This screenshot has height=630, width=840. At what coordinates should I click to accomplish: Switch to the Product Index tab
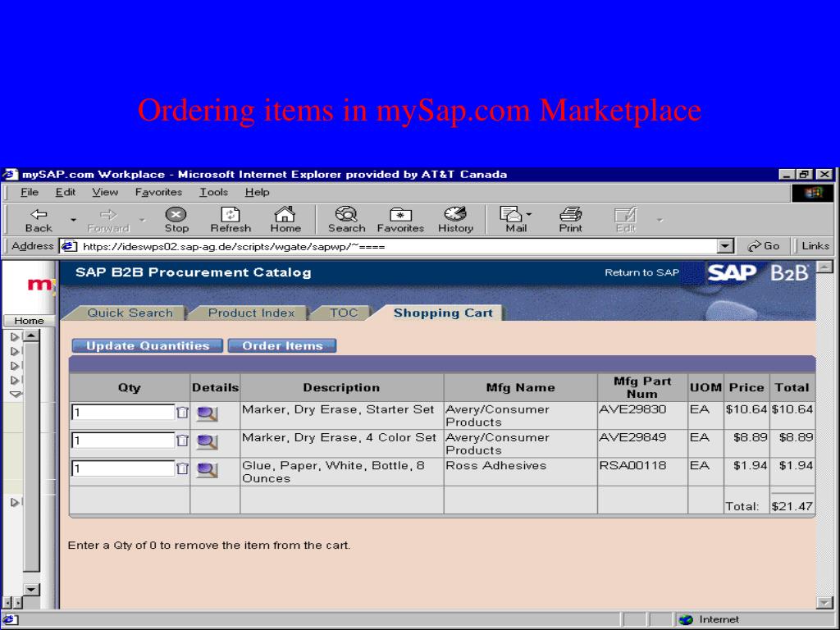[x=251, y=313]
